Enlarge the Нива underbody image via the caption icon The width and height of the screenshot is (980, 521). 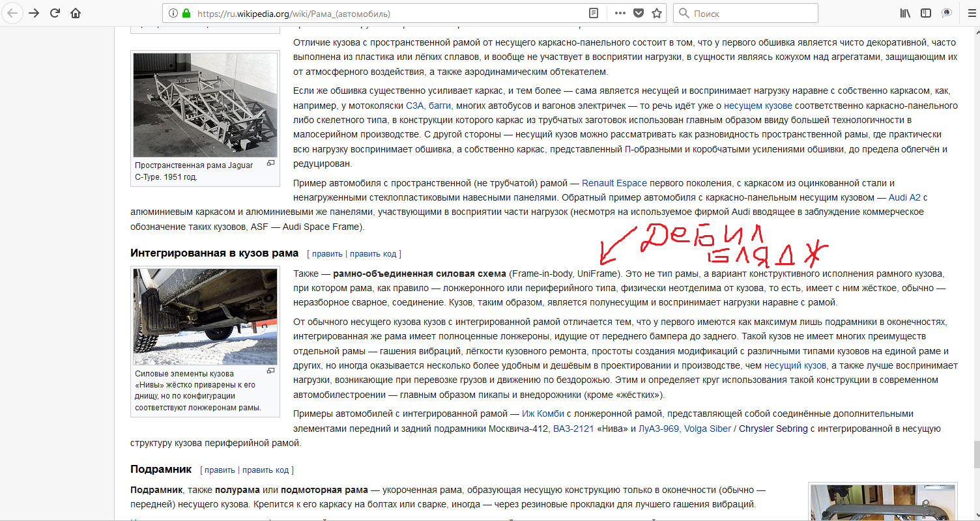[x=270, y=371]
